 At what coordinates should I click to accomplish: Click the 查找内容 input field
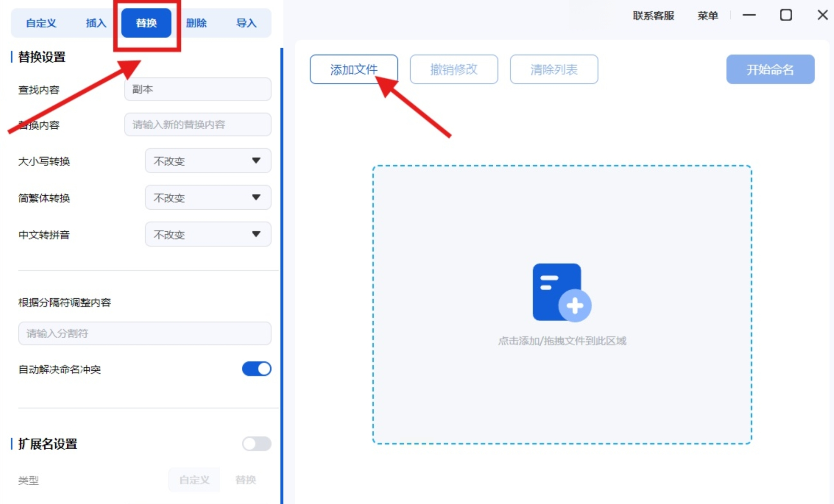(198, 89)
